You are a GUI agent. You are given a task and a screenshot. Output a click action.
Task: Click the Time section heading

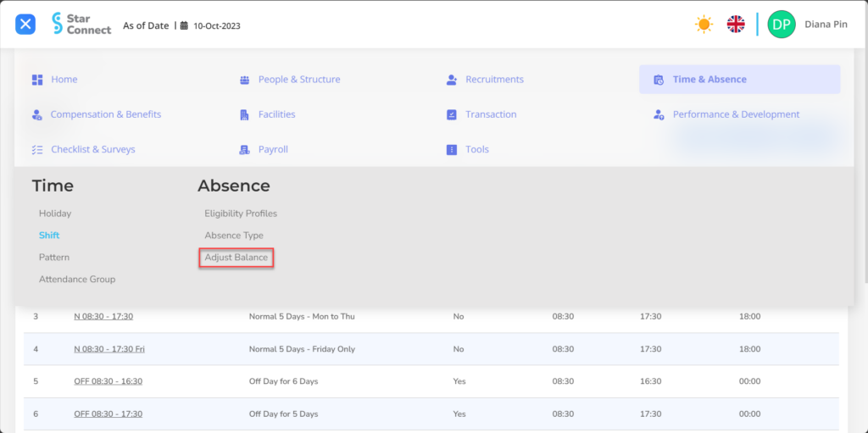(53, 186)
